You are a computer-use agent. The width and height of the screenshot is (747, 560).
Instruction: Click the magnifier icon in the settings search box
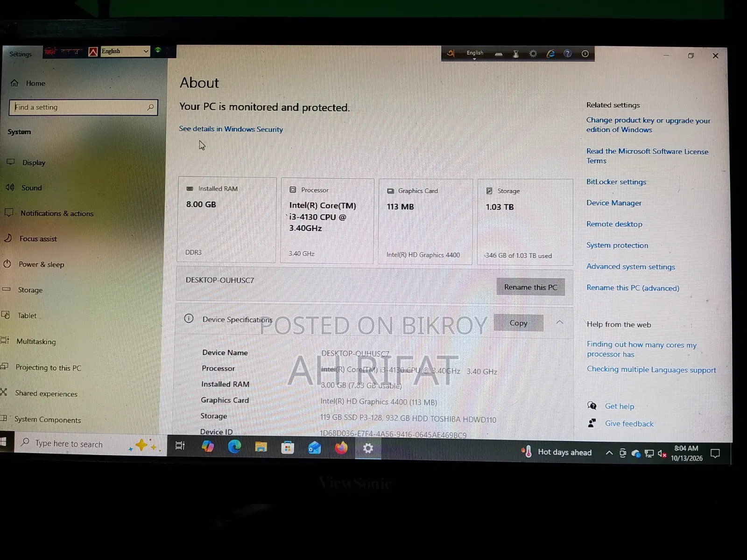(x=150, y=107)
